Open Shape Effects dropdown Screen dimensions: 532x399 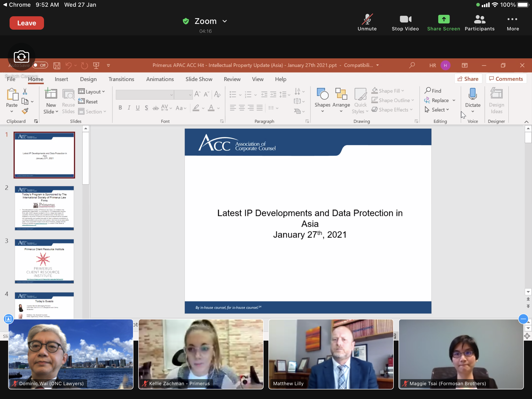point(392,110)
